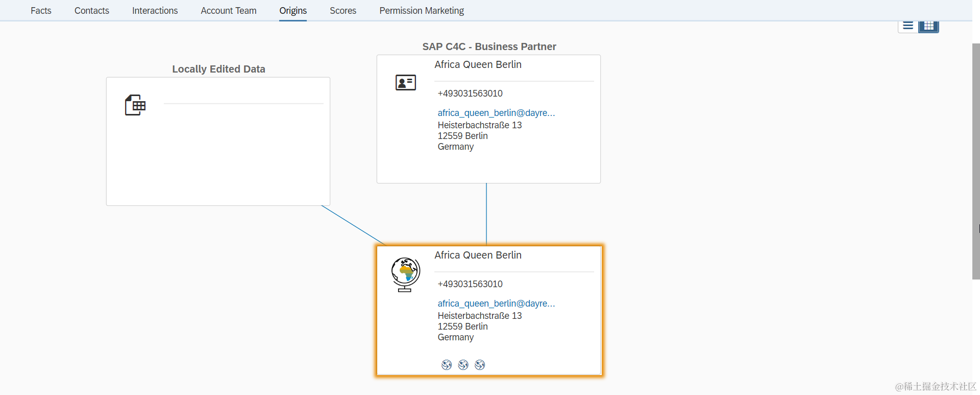Image resolution: width=980 pixels, height=395 pixels.
Task: Open the Facts tab
Action: click(x=41, y=11)
